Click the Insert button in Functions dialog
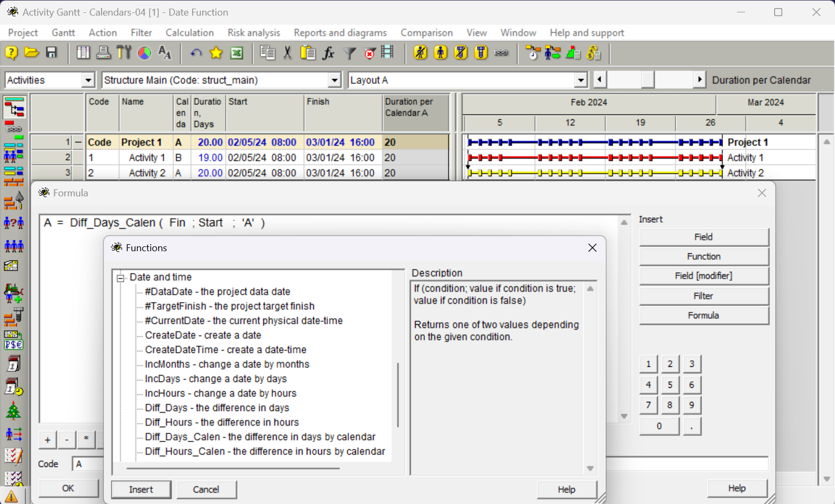This screenshot has height=504, width=835. pos(141,489)
